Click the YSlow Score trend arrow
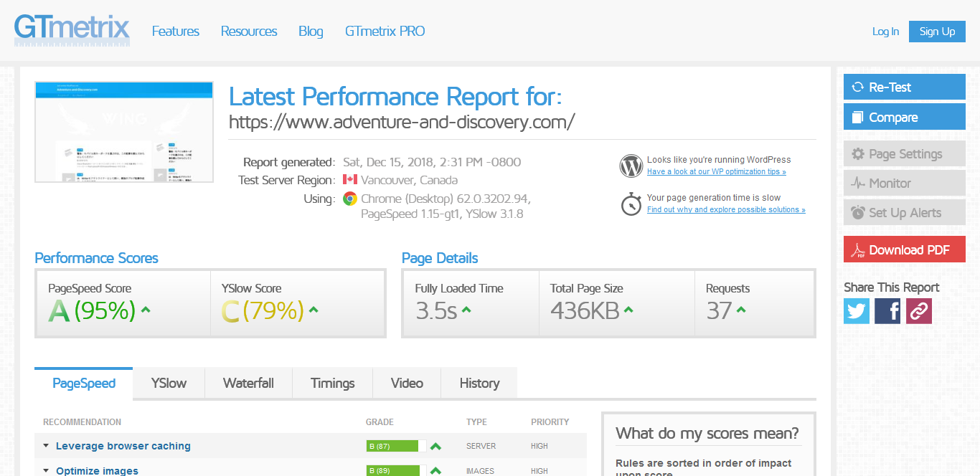The image size is (980, 476). [x=314, y=310]
